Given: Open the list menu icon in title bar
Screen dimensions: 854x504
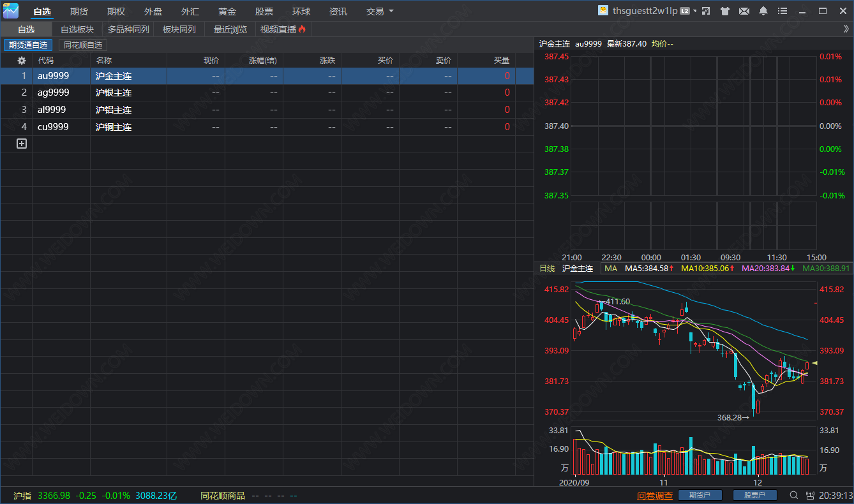Looking at the screenshot, I should tap(783, 11).
